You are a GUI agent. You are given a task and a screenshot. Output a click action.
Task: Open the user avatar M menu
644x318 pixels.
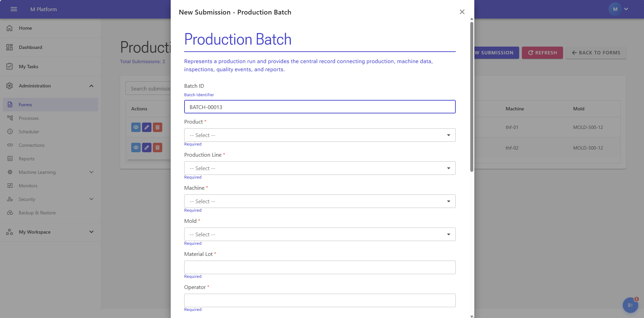615,9
